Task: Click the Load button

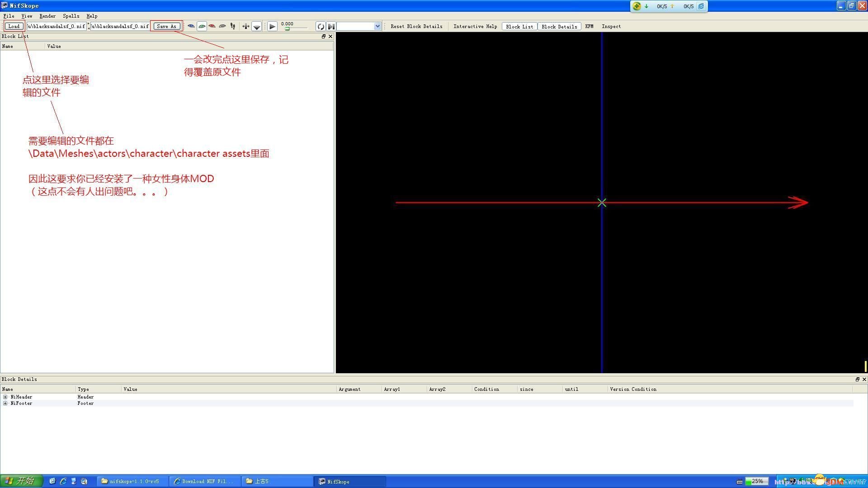Action: click(x=14, y=26)
